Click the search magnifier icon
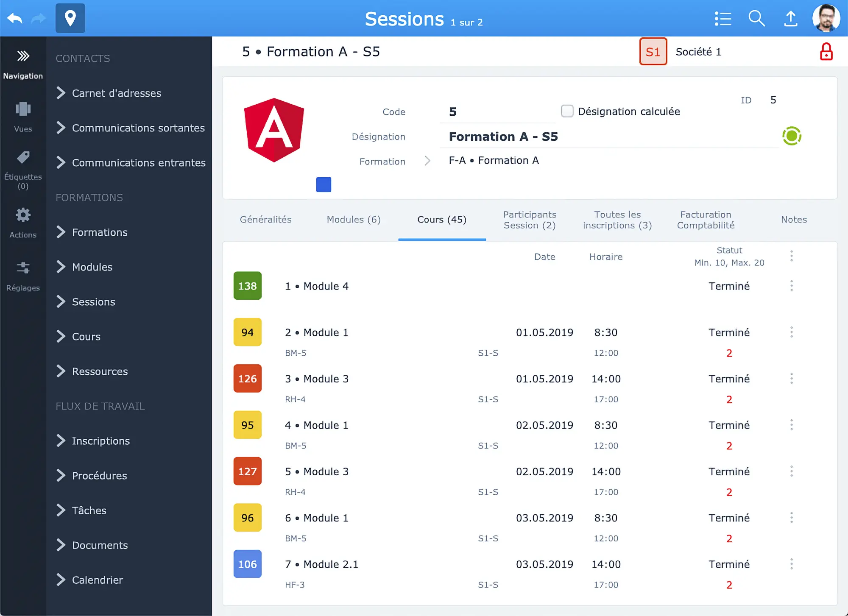Screen dimensions: 848x616 pos(756,19)
